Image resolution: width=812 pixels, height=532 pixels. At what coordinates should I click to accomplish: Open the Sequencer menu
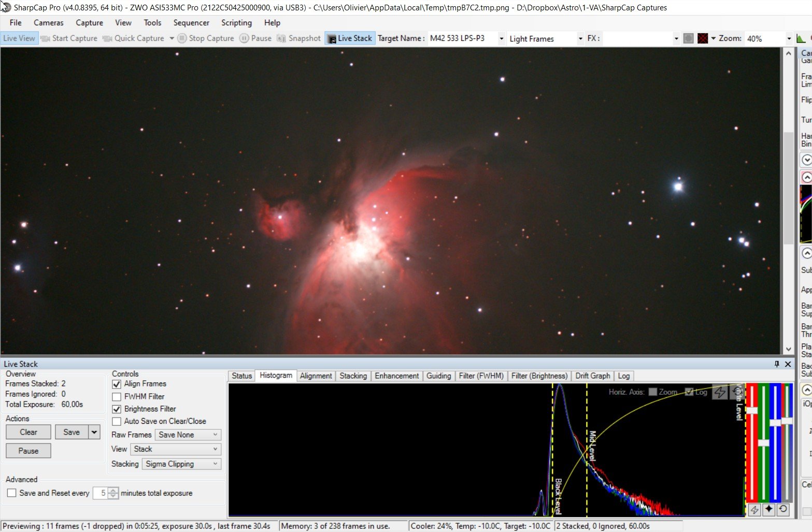click(191, 23)
